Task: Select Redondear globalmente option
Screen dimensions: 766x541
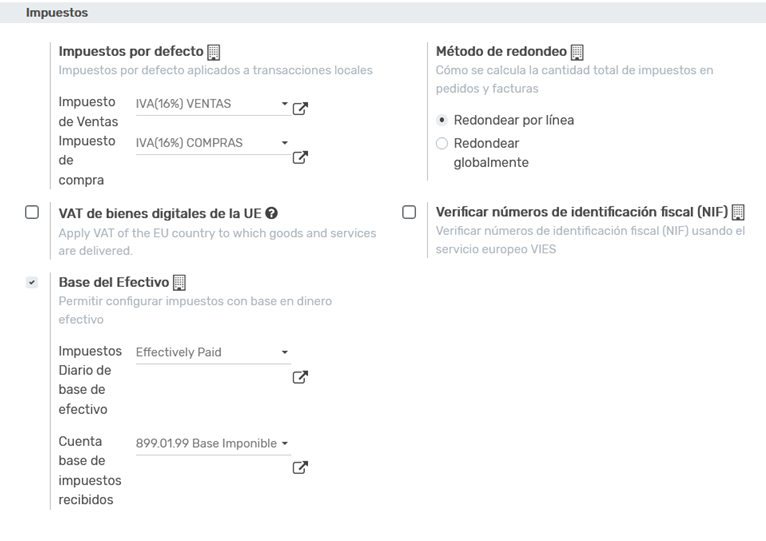Action: tap(442, 144)
